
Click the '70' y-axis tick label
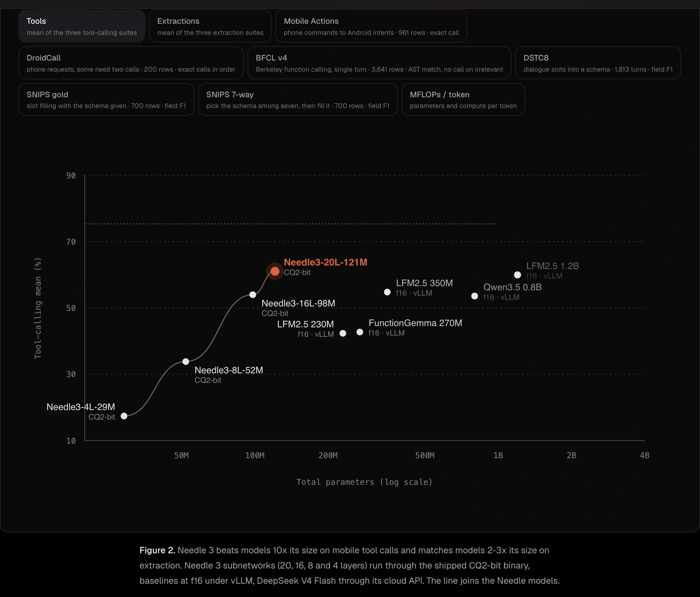click(71, 242)
